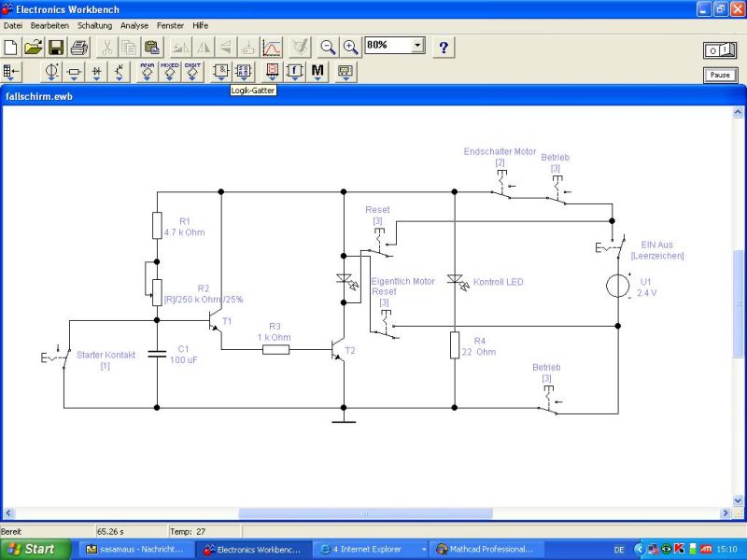
Task: Click the zoom out magnifier icon
Action: tap(328, 47)
